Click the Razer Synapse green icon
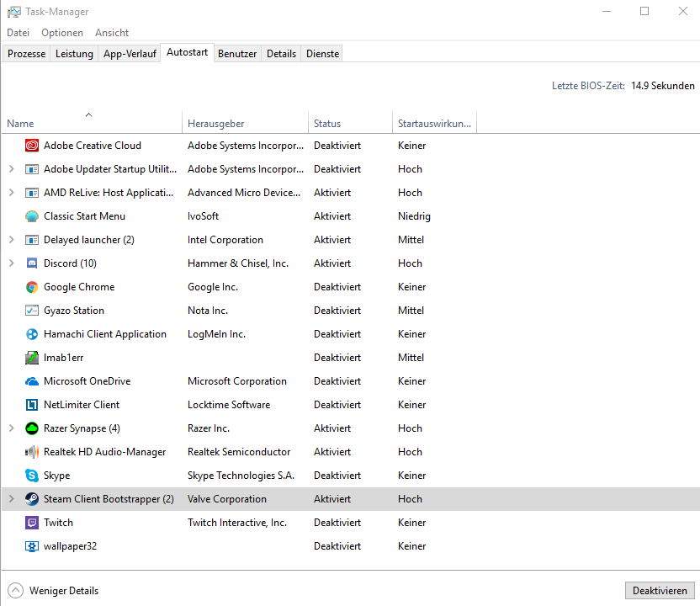Viewport: 700px width, 606px height. click(x=32, y=428)
